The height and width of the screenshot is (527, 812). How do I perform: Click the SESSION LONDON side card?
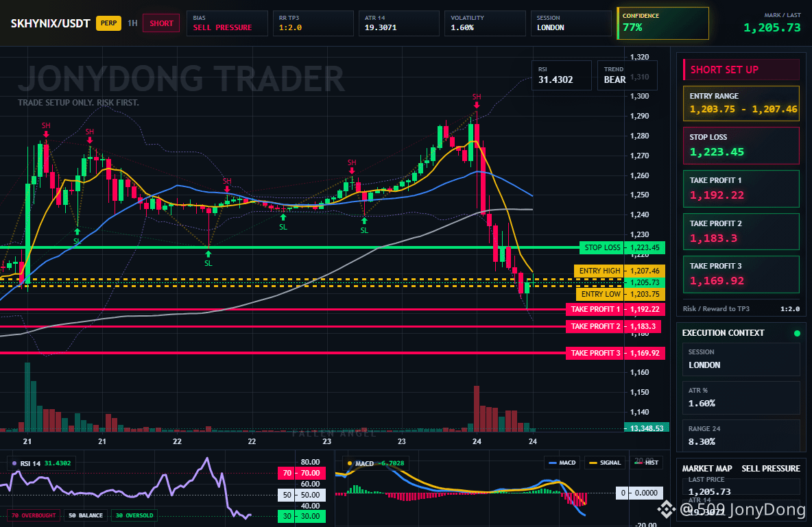[x=741, y=359]
